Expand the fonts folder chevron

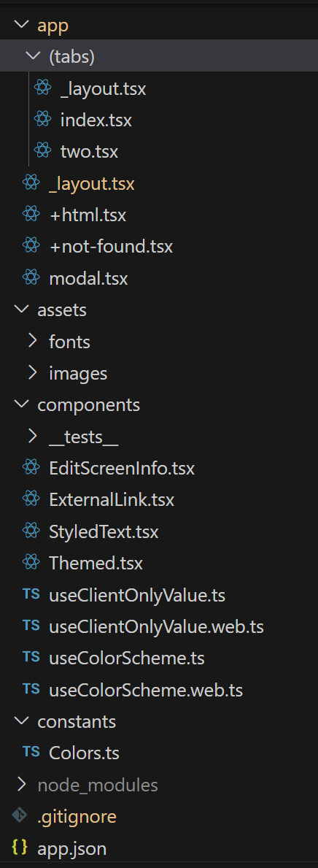click(33, 342)
